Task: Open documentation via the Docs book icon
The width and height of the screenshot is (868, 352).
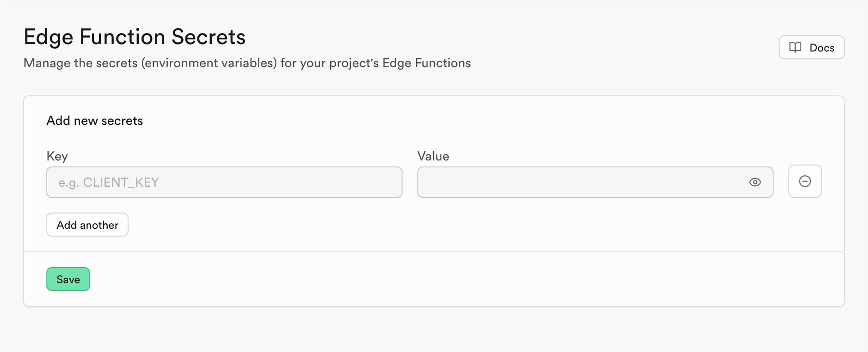Action: pos(795,48)
